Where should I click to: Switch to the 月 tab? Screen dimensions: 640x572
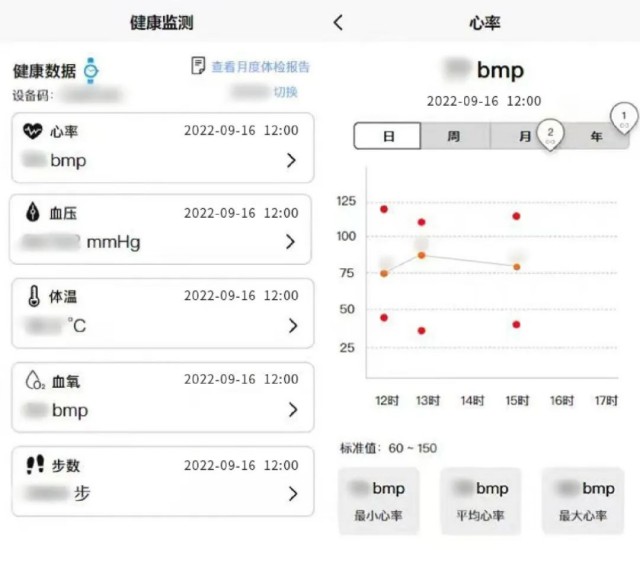[x=524, y=136]
